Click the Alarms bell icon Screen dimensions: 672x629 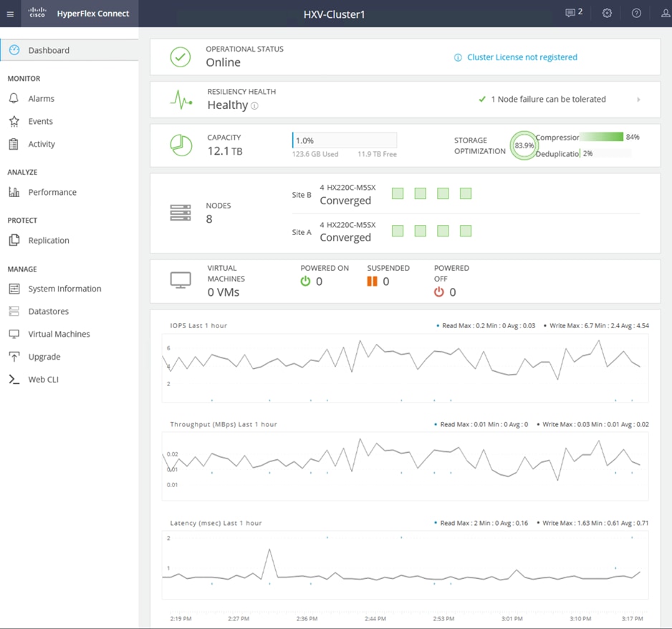coord(14,99)
